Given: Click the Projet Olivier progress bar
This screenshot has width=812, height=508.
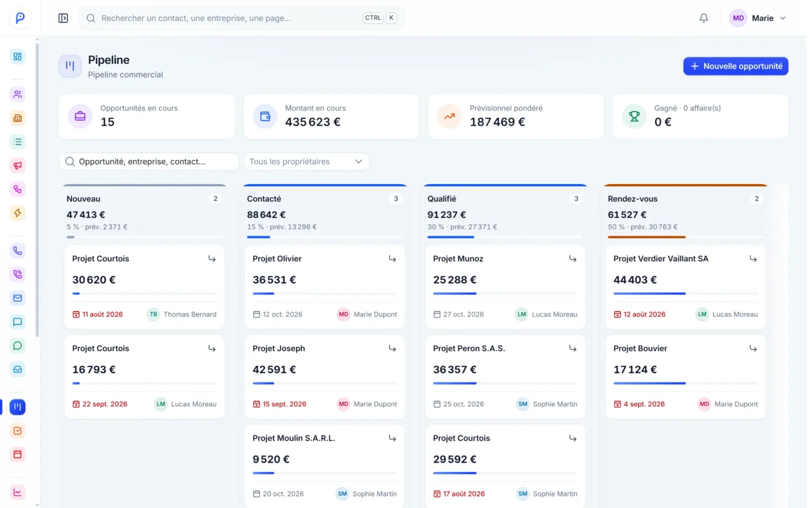Looking at the screenshot, I should [x=325, y=293].
